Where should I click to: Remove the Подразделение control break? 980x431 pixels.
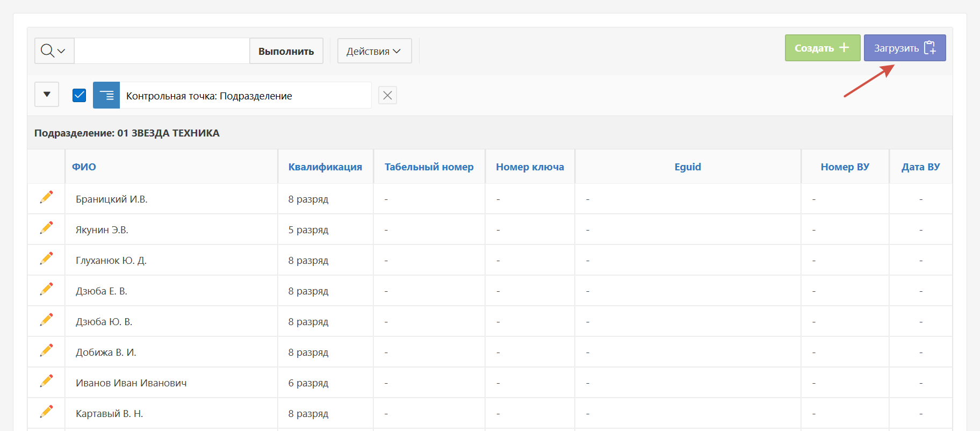point(387,96)
